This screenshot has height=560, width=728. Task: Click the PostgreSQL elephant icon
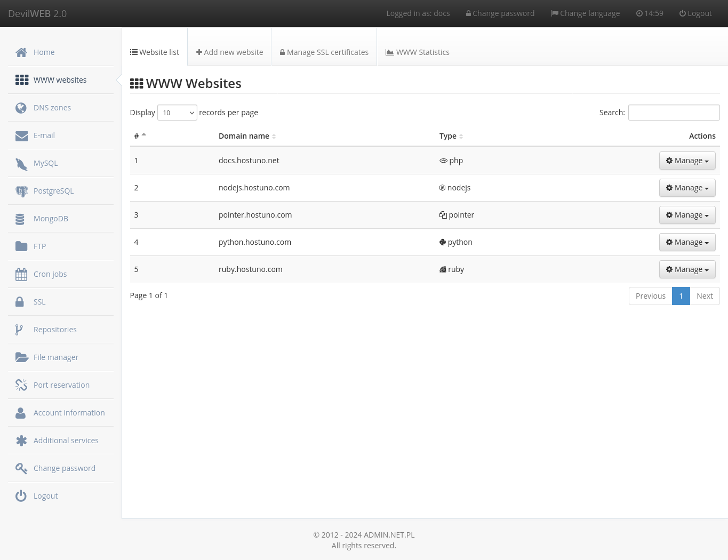(21, 190)
